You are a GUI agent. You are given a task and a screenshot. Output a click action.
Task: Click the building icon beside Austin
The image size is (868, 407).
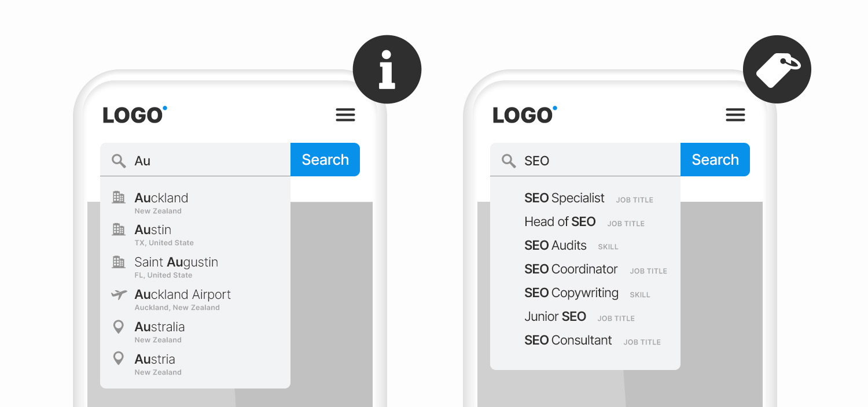(119, 230)
